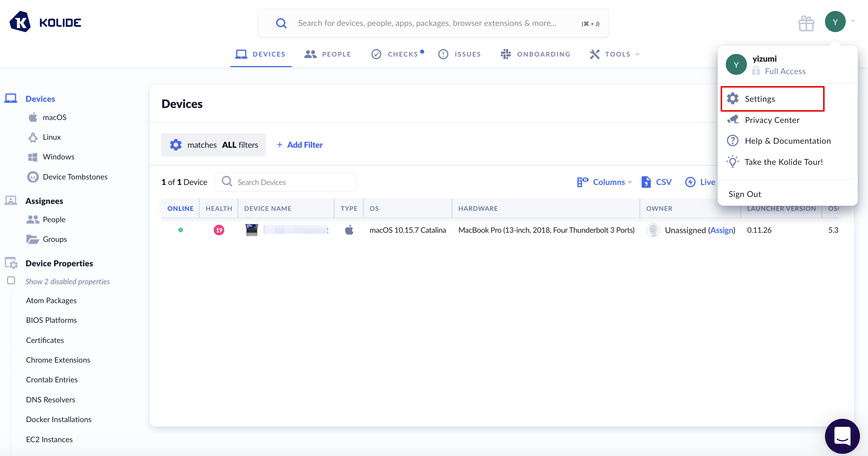The height and width of the screenshot is (456, 868).
Task: Click the Linux penguin icon in sidebar
Action: pyautogui.click(x=33, y=137)
